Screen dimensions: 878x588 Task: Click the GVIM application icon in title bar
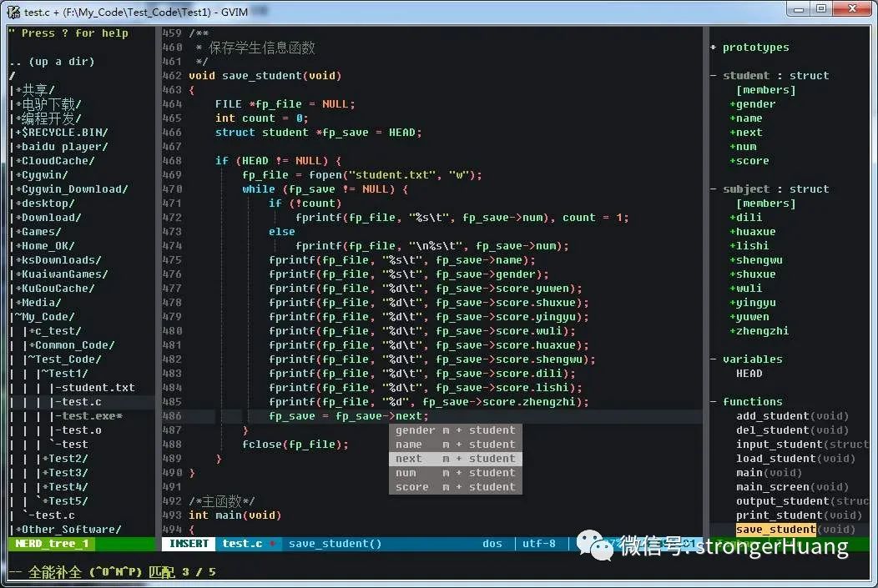[x=14, y=11]
